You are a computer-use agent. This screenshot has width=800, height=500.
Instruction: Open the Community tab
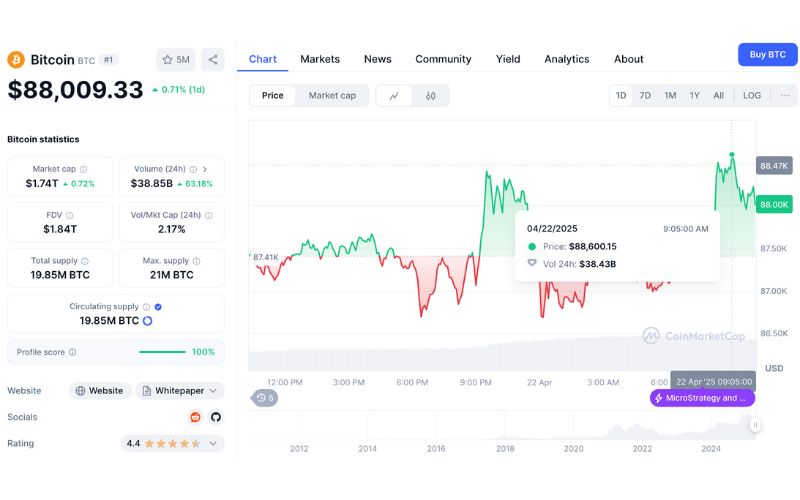pyautogui.click(x=443, y=59)
